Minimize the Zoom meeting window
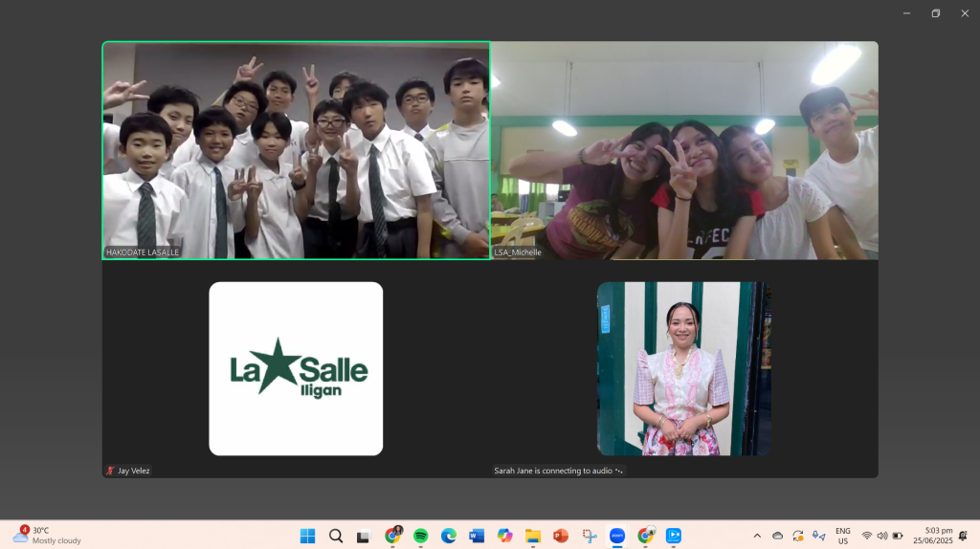The image size is (980, 549). 907,13
